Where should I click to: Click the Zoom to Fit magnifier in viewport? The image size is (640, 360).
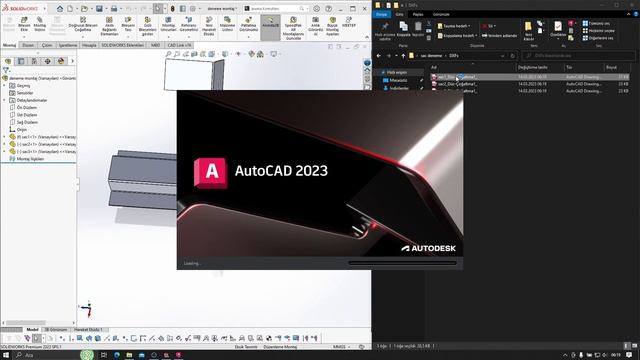point(168,54)
